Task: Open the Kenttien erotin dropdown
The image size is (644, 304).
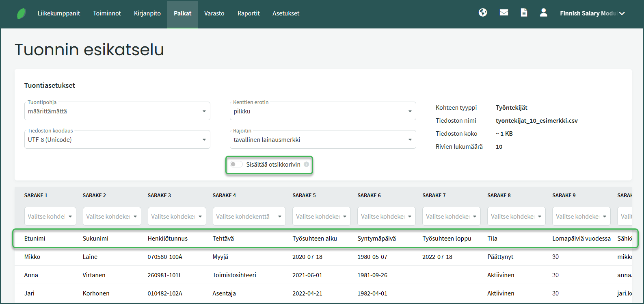Action: pos(322,111)
